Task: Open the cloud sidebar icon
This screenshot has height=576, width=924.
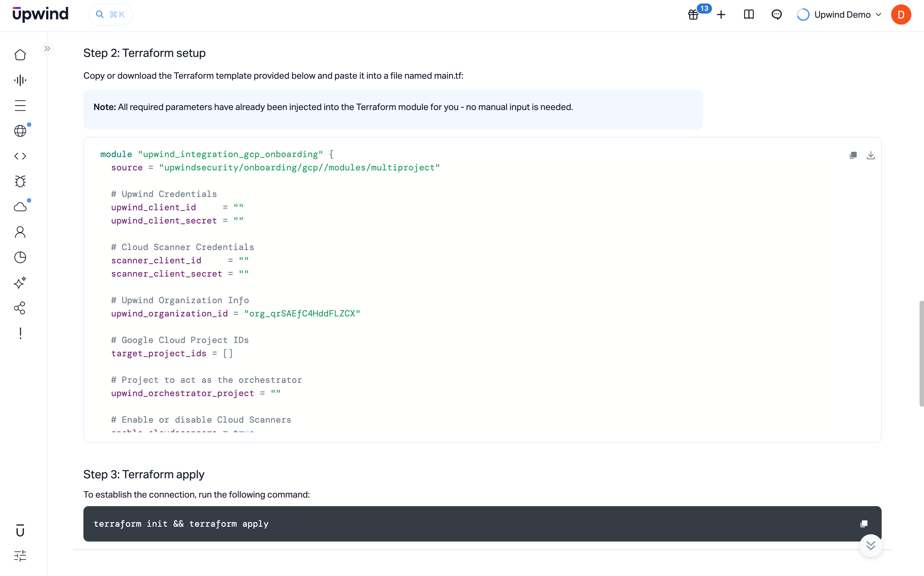Action: click(20, 207)
